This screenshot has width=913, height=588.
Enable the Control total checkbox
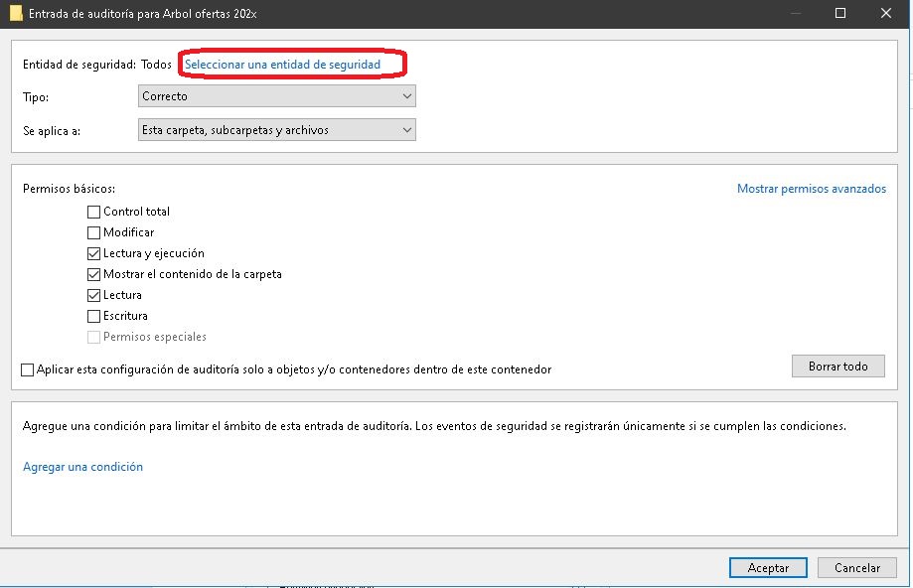tap(94, 212)
